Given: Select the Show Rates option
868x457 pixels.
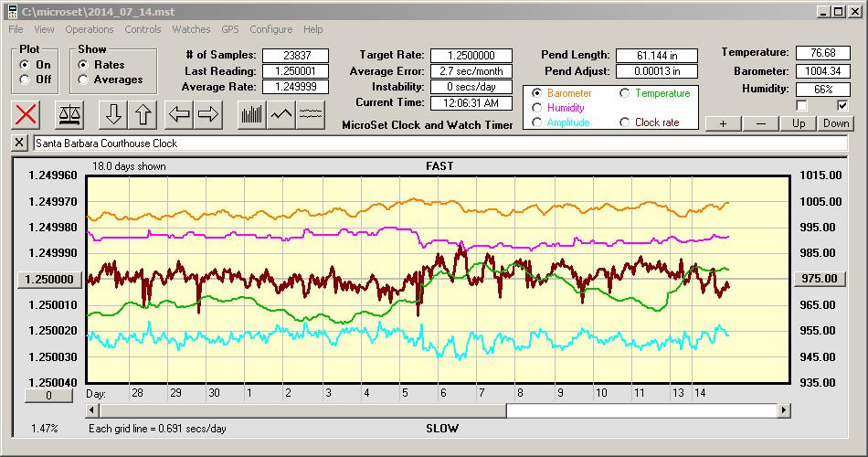Looking at the screenshot, I should click(x=83, y=65).
